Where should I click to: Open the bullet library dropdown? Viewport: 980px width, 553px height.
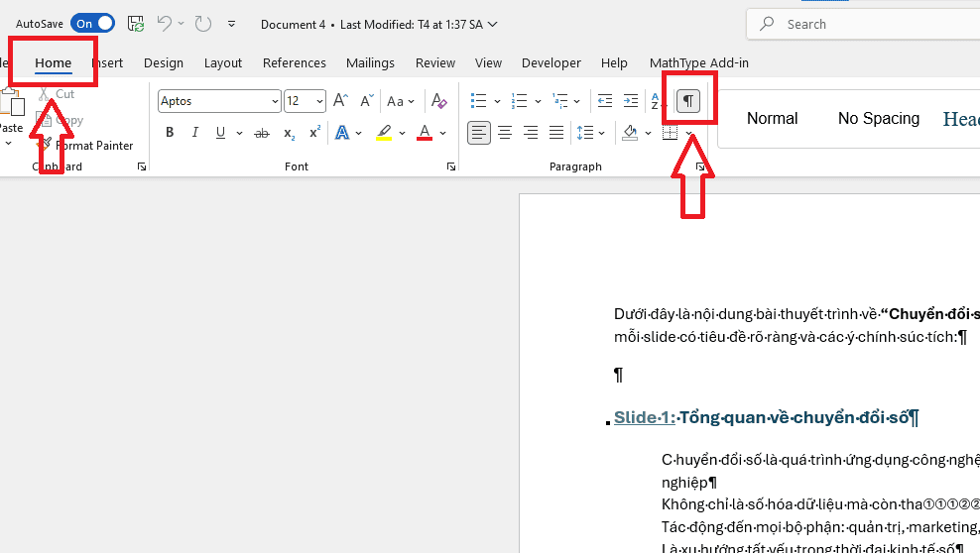[498, 101]
